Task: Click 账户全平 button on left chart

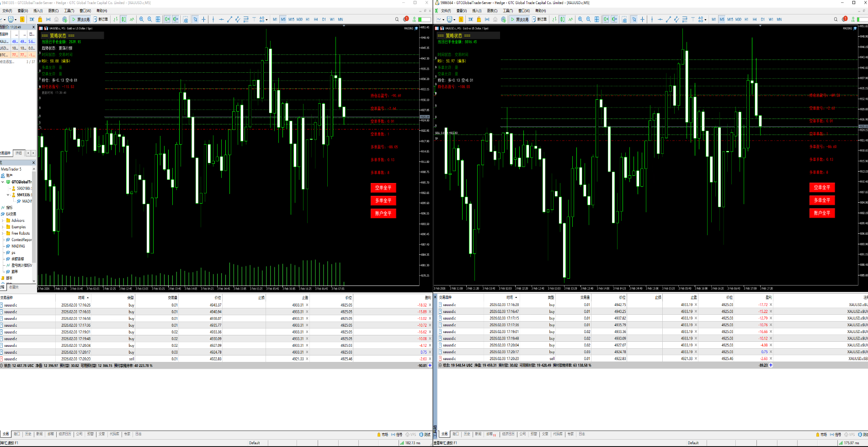Action: (x=383, y=213)
